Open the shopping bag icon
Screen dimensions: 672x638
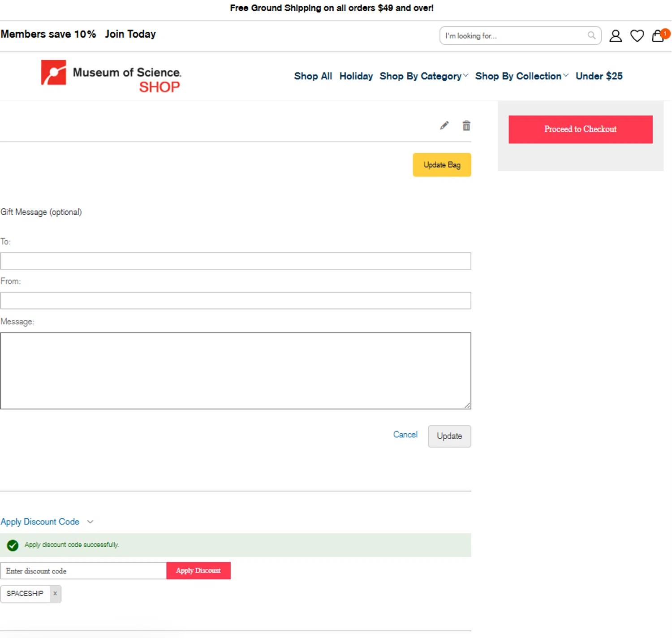click(x=658, y=36)
